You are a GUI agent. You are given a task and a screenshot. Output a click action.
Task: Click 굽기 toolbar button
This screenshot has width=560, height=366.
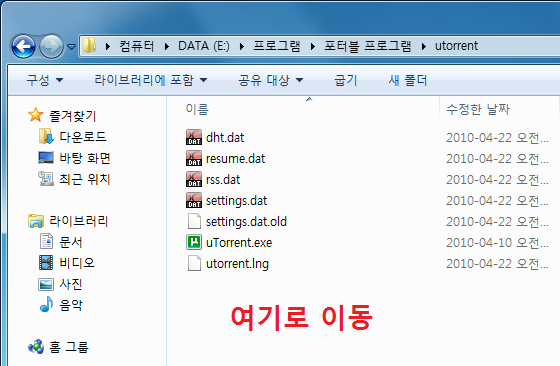coord(346,80)
